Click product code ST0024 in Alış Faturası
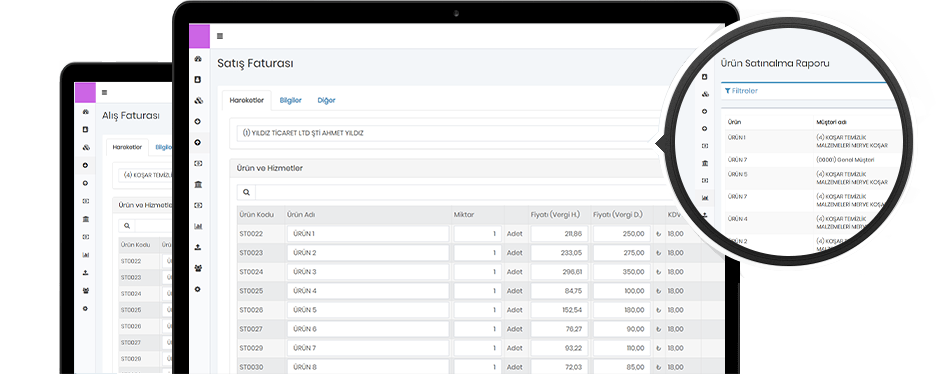Screen dimensions: 945x380 point(131,294)
